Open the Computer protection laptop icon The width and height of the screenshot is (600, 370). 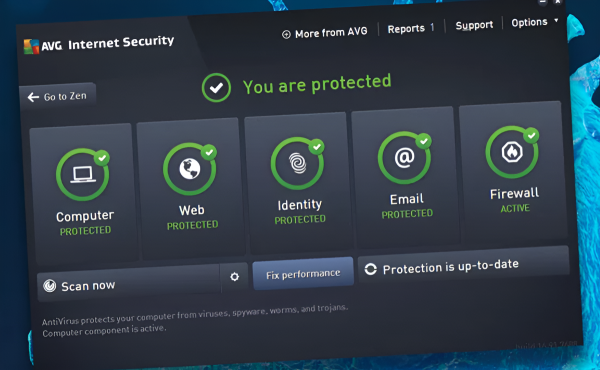pyautogui.click(x=82, y=174)
